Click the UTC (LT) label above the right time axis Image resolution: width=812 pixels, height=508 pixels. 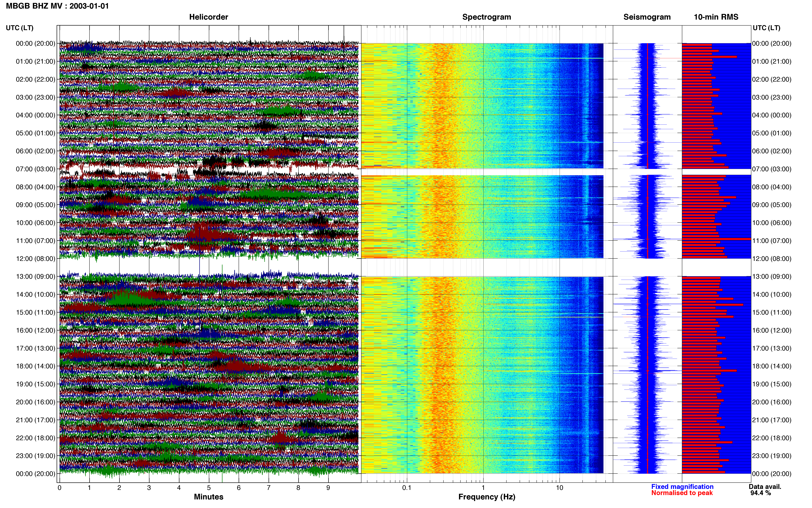766,28
